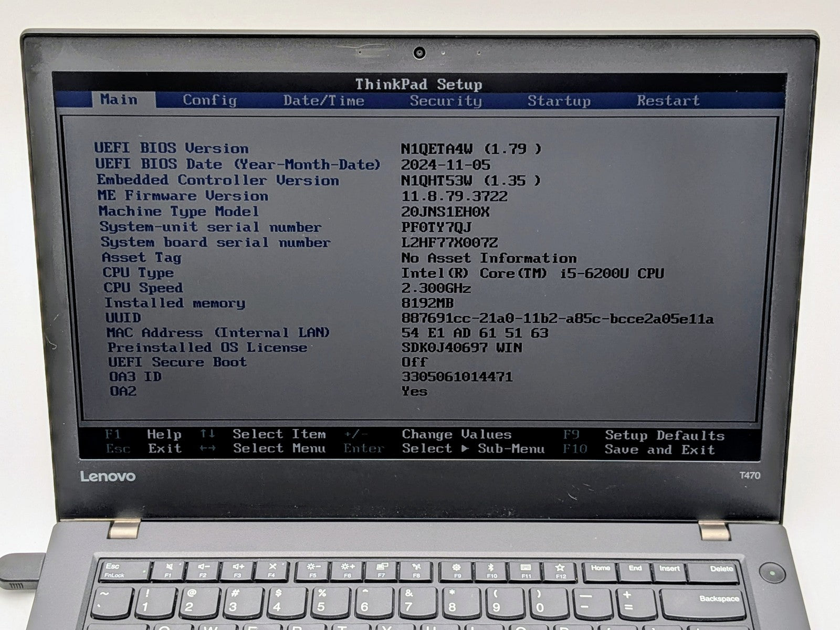Screen dimensions: 840x630
Task: Click MAC address 54 E1 AD 61 51 63
Action: point(475,333)
